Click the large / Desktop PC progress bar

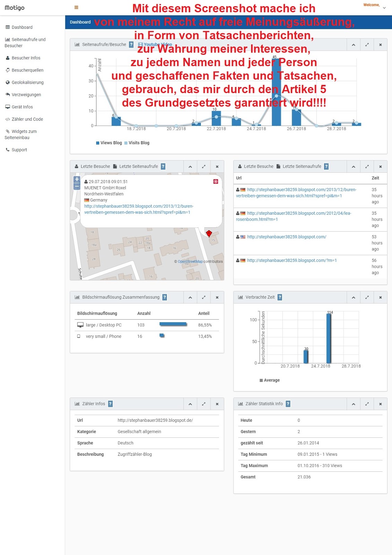pyautogui.click(x=173, y=324)
